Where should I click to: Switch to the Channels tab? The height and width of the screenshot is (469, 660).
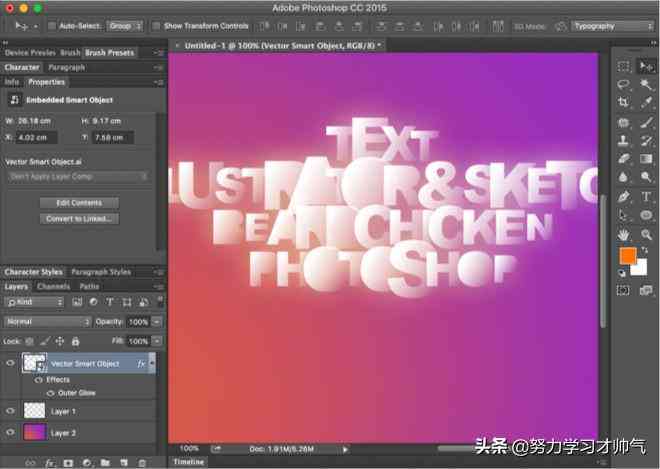(53, 287)
